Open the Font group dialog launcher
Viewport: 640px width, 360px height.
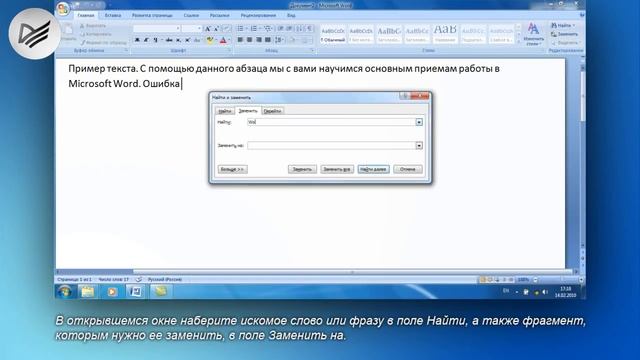pos(230,51)
